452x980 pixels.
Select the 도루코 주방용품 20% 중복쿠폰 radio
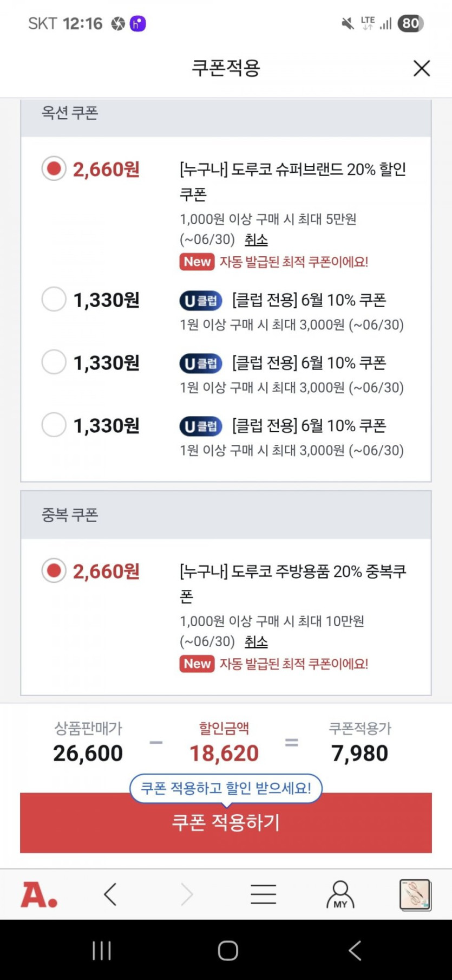(54, 571)
